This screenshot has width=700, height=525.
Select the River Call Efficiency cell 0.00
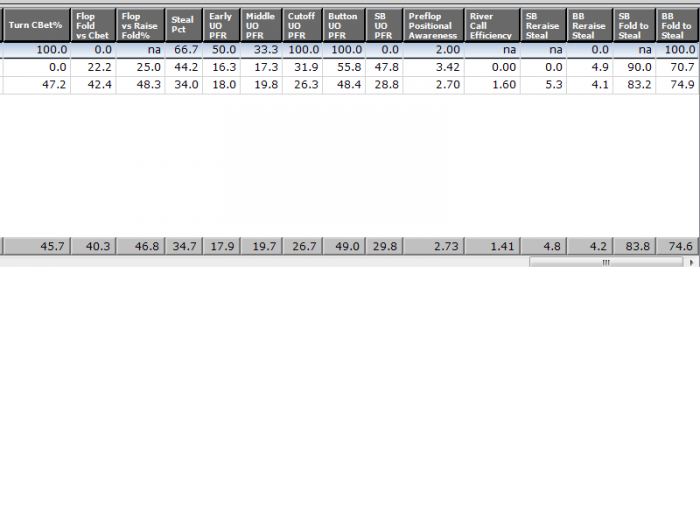pyautogui.click(x=492, y=67)
